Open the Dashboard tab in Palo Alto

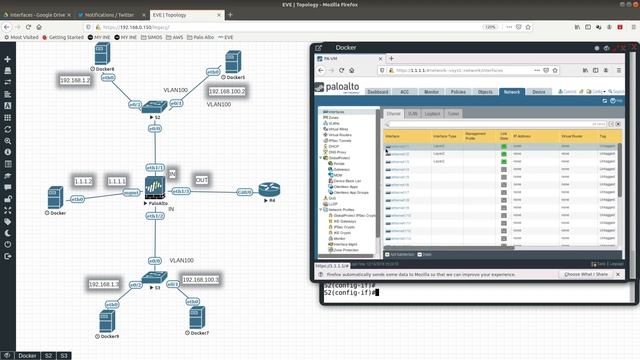tap(378, 92)
